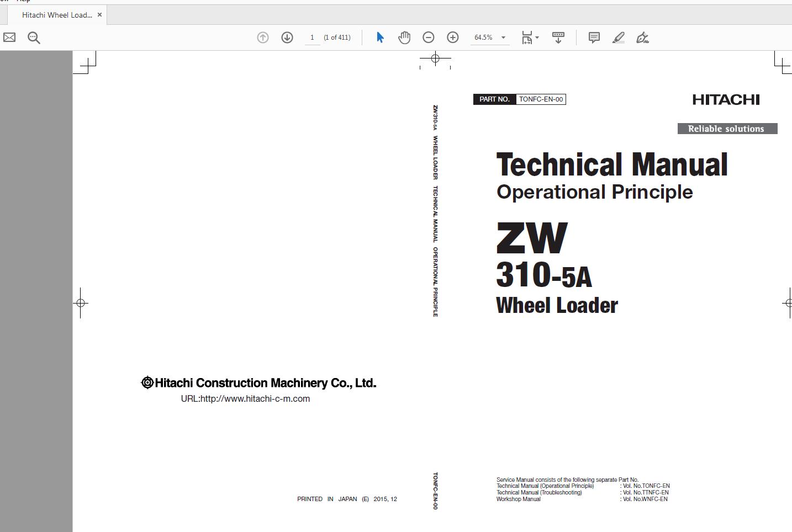Select the arrow Selection tool
Screen dimensions: 792x532
coord(380,38)
